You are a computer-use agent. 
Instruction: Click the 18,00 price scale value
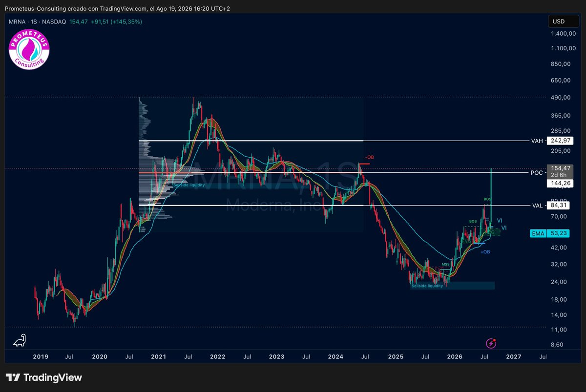560,300
